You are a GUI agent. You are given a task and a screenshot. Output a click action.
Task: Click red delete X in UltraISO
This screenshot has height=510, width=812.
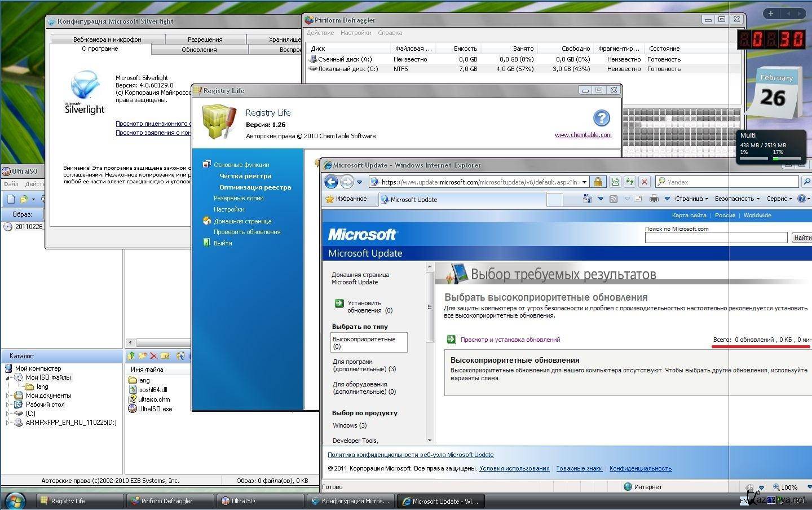153,356
